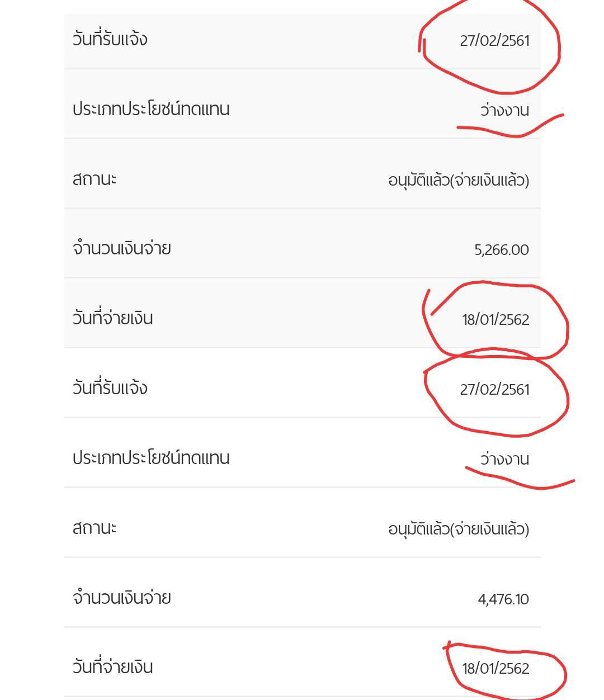
Task: Select the first จำนวนเงินจ่าย label
Action: point(121,248)
